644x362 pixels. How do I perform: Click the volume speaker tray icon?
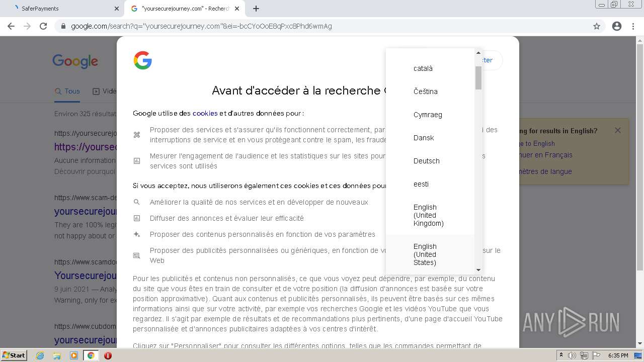point(572,355)
